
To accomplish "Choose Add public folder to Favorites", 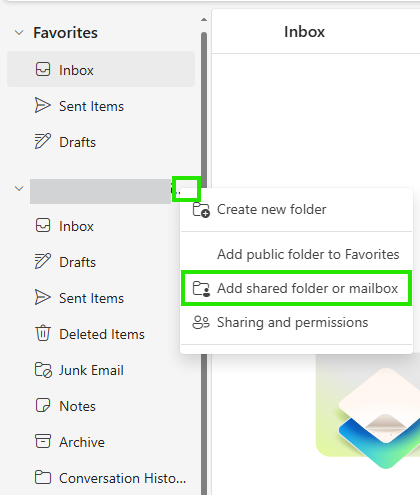I will coord(296,254).
